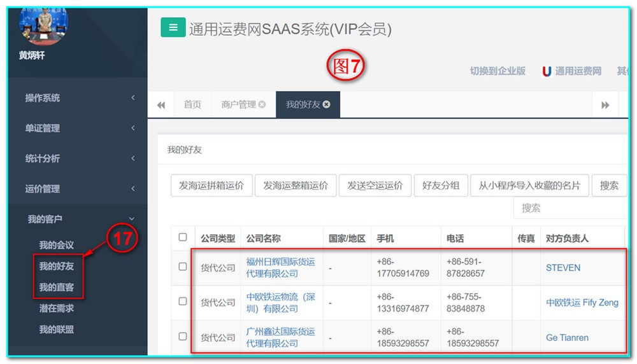Image resolution: width=637 pixels, height=364 pixels.
Task: Click the 通用运费网 U logo link
Action: point(571,71)
